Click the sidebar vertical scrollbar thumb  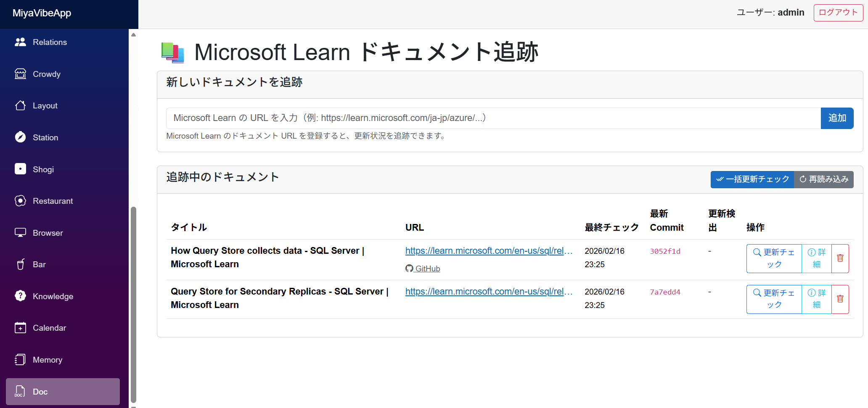click(133, 305)
